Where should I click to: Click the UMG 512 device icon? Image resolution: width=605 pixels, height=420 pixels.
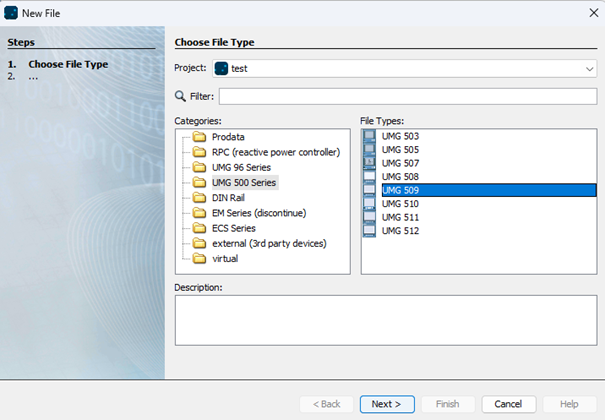click(369, 230)
